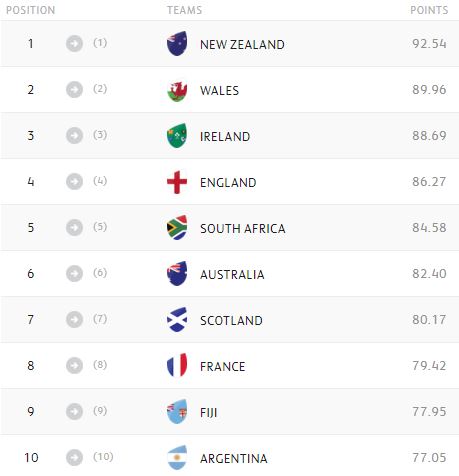This screenshot has width=459, height=476.
Task: Select the TEAMS column header
Action: (185, 10)
